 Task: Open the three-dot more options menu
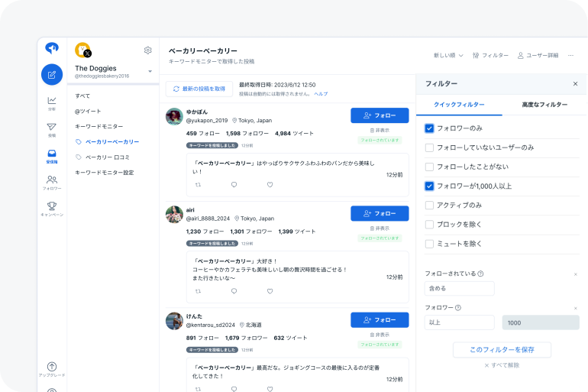point(570,56)
